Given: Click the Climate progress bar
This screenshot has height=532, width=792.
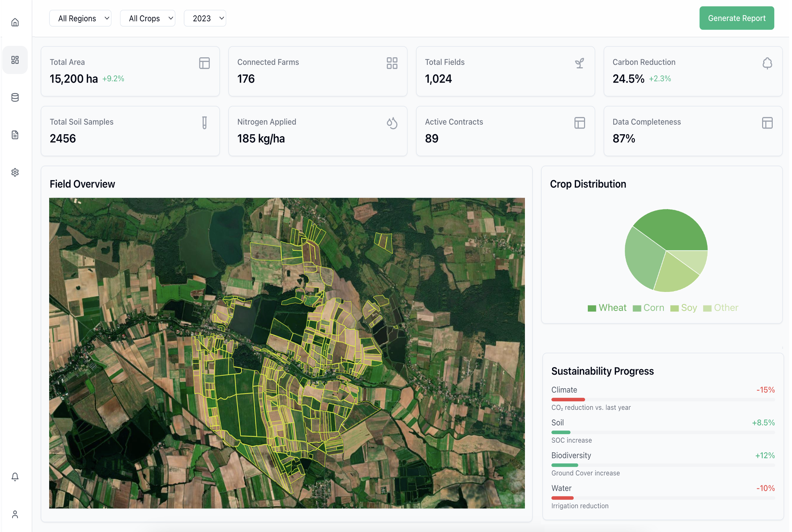Looking at the screenshot, I should [x=663, y=400].
